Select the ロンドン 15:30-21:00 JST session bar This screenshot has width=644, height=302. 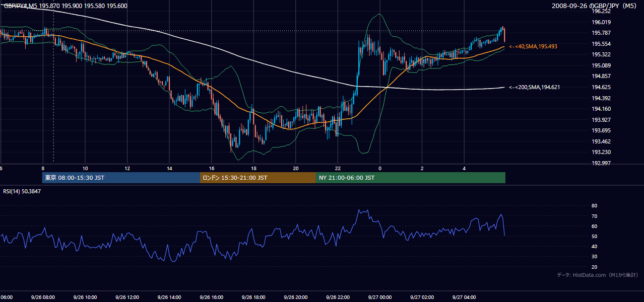pyautogui.click(x=258, y=178)
